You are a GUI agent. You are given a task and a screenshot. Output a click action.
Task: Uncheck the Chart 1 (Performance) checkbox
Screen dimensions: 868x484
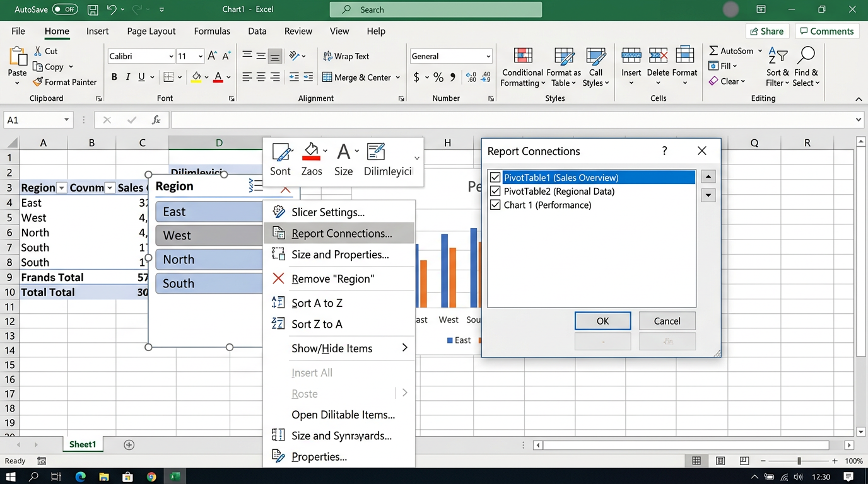coord(495,205)
